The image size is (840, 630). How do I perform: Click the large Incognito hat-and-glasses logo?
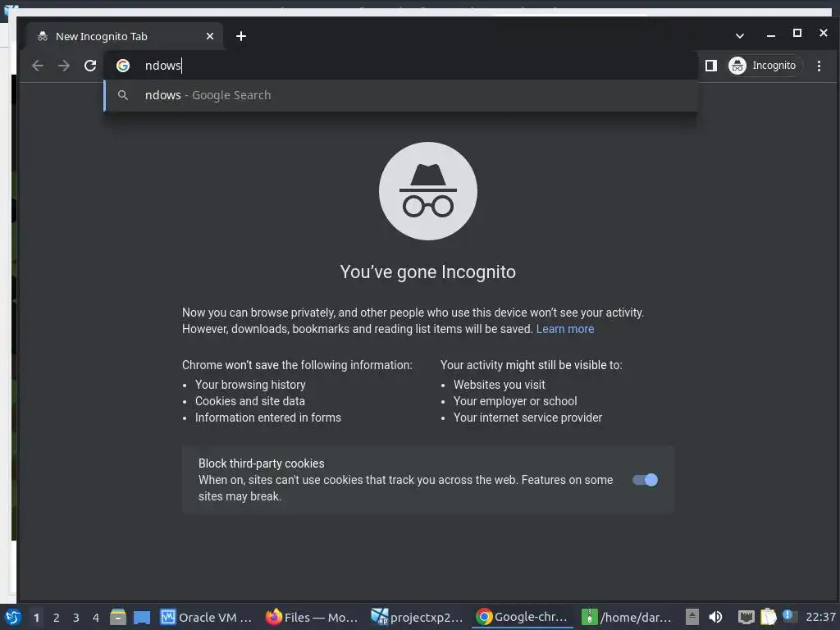coord(428,190)
